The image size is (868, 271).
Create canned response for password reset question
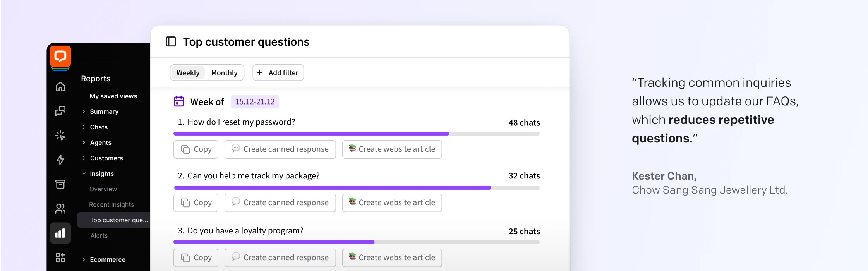coord(280,149)
